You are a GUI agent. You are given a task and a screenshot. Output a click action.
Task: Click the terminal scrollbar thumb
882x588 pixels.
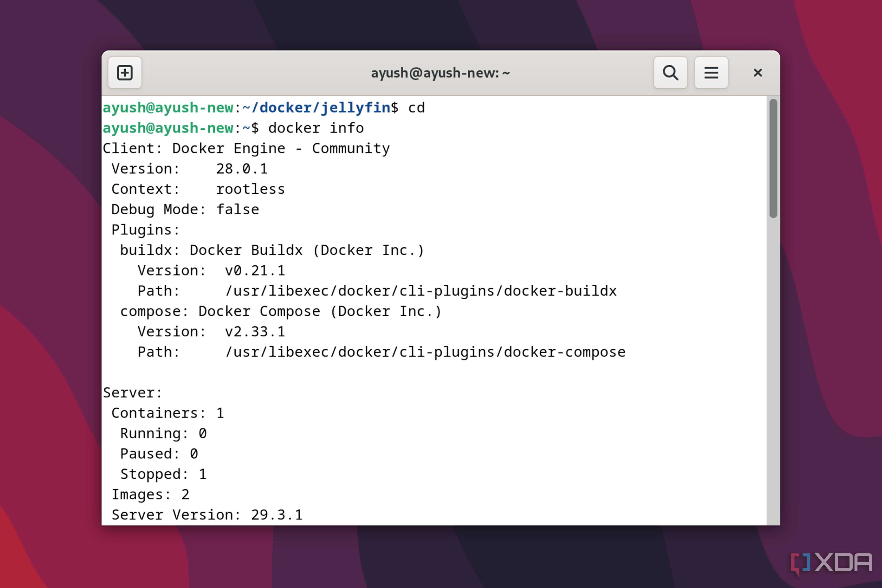(773, 158)
